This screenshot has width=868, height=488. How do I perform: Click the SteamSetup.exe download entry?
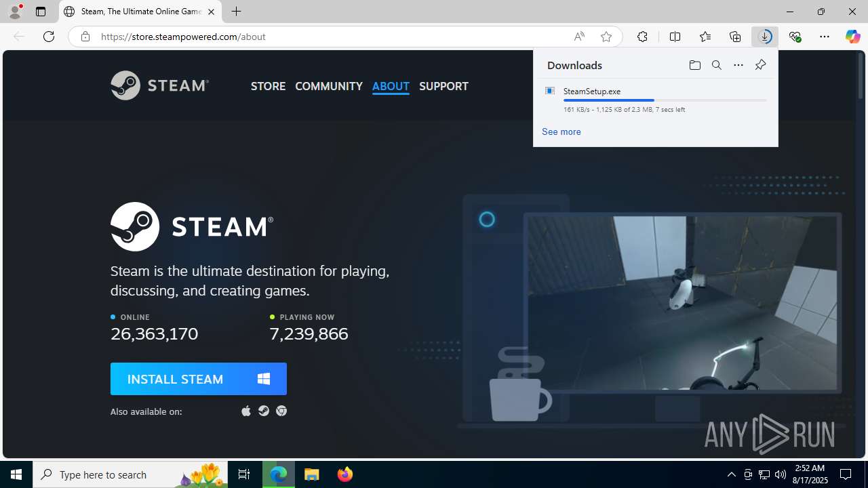click(x=656, y=100)
